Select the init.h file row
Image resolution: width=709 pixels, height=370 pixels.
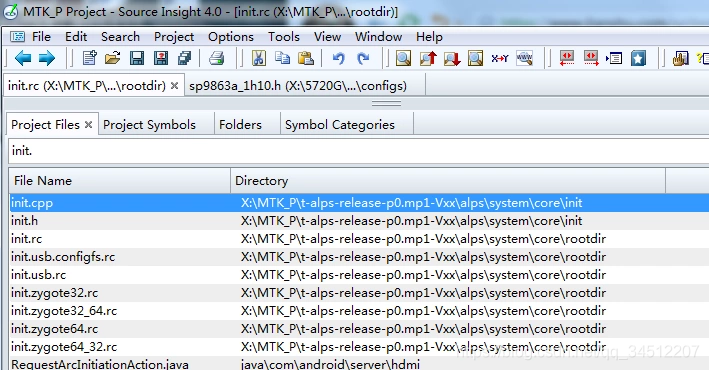pyautogui.click(x=359, y=221)
